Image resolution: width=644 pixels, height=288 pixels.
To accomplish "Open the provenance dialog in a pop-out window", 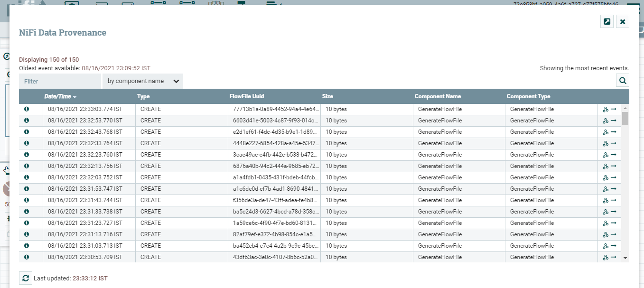I will (x=607, y=21).
